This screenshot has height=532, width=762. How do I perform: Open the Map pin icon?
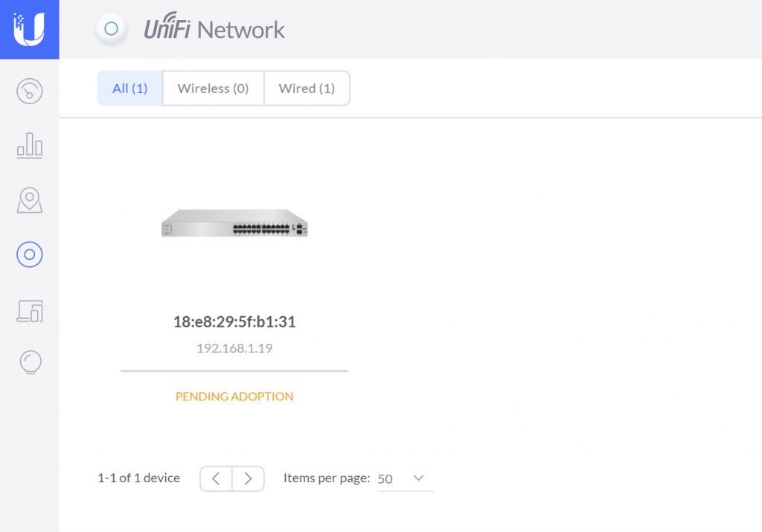[30, 200]
